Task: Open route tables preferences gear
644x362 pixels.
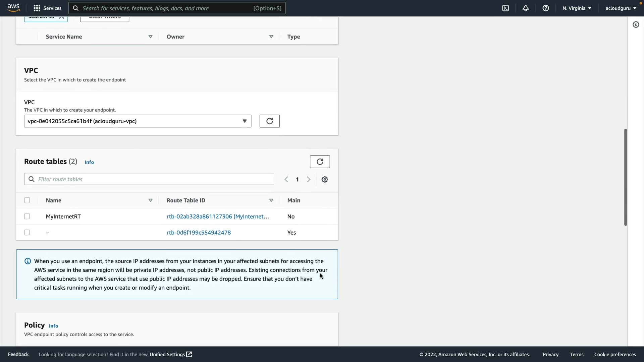Action: (325, 179)
